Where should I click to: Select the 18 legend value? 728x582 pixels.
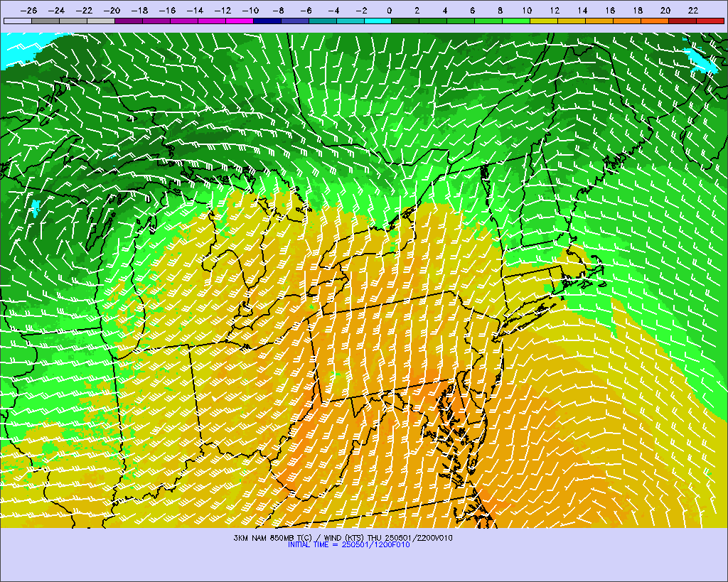tap(638, 10)
